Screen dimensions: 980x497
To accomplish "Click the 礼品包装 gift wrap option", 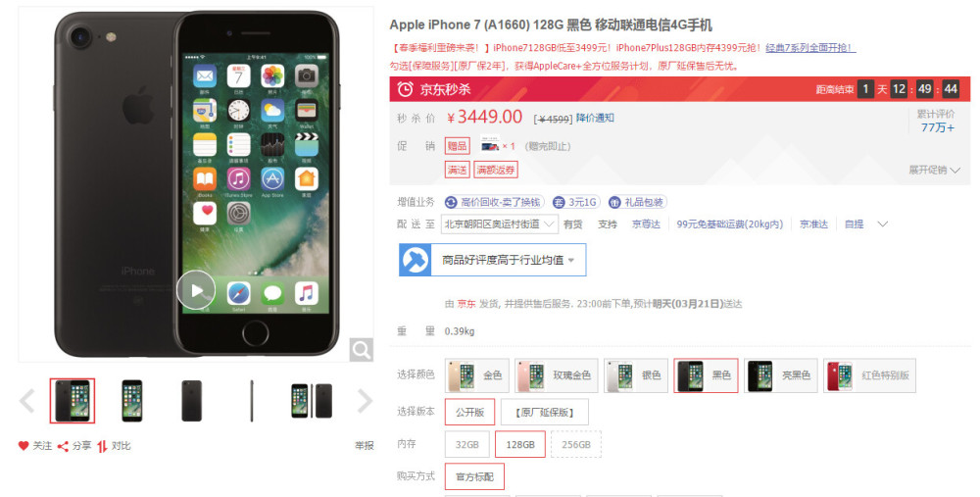I will (638, 203).
